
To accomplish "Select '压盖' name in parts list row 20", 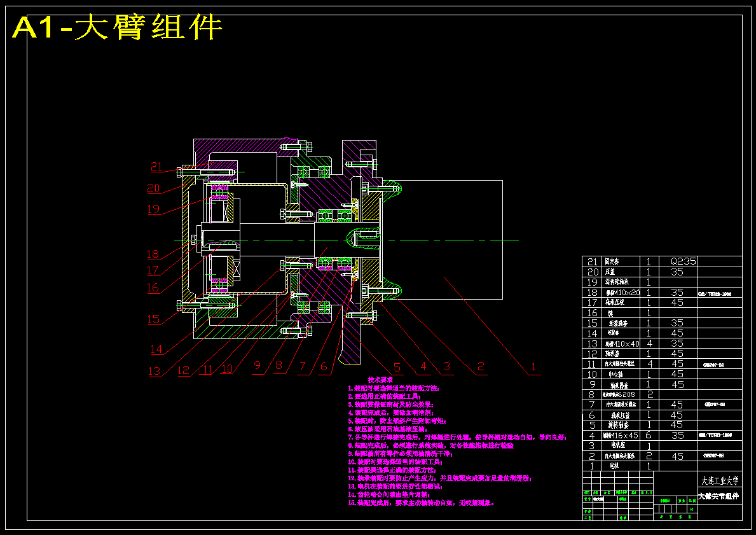I will tap(610, 272).
